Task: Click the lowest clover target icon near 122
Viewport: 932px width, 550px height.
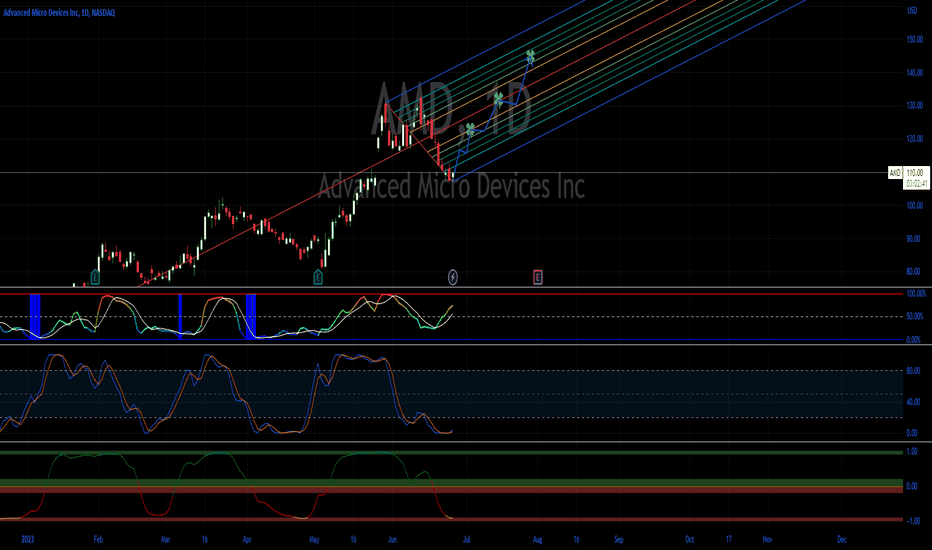Action: pyautogui.click(x=470, y=129)
